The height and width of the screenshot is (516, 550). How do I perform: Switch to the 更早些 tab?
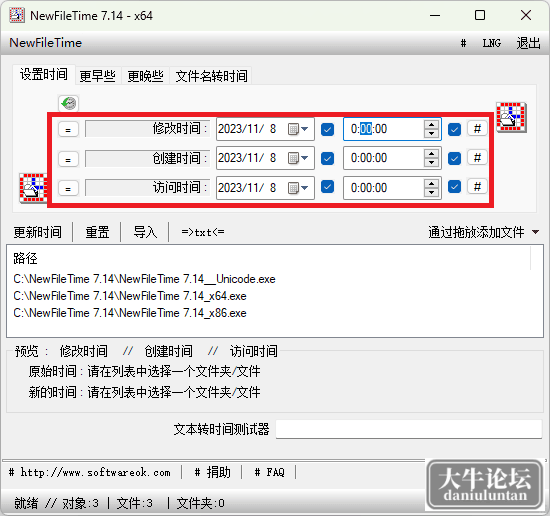pyautogui.click(x=98, y=76)
